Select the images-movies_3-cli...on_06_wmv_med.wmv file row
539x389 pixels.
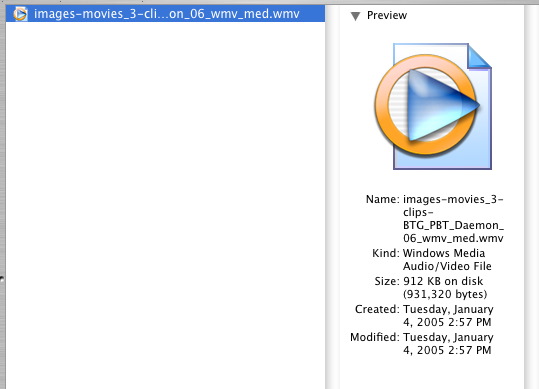(165, 14)
